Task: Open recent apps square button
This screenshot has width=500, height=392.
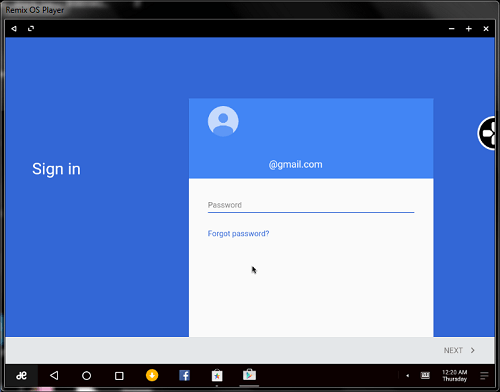Action: click(x=119, y=376)
